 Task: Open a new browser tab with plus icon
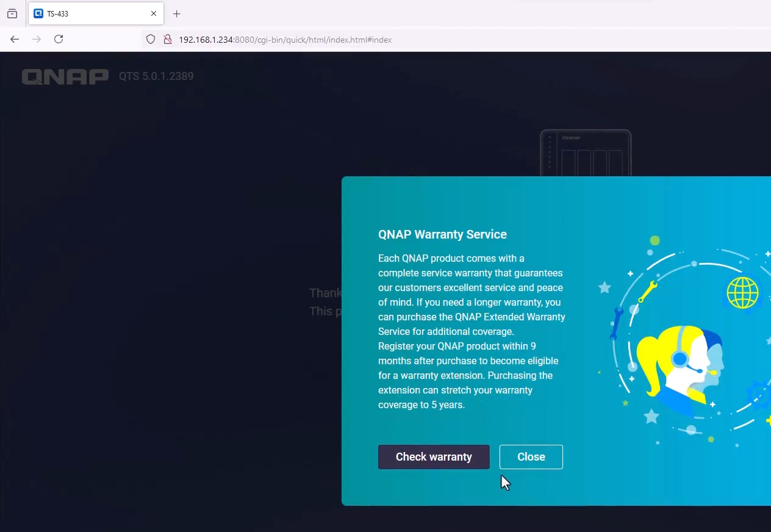pyautogui.click(x=177, y=13)
